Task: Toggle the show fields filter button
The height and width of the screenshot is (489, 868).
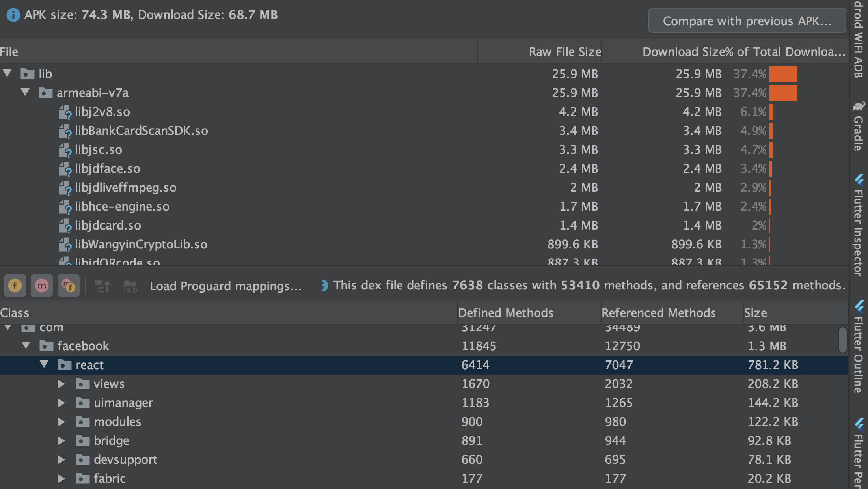Action: (x=15, y=286)
